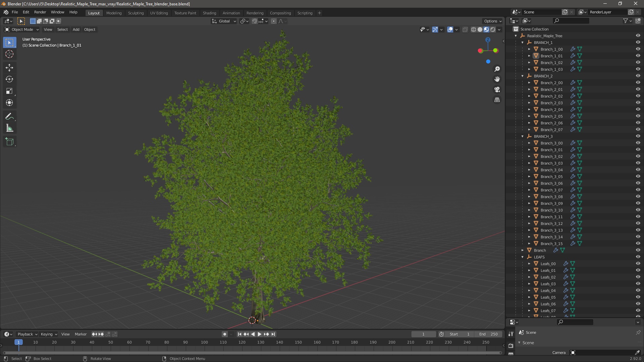This screenshot has width=644, height=362.
Task: Click the Options button in viewport header
Action: [492, 21]
